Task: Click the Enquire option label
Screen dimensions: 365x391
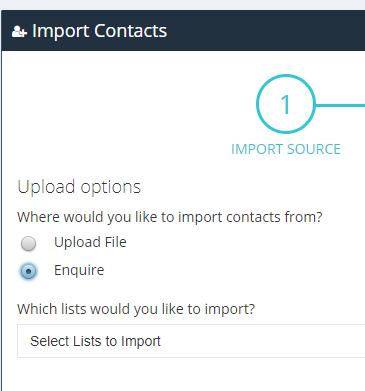Action: point(79,270)
